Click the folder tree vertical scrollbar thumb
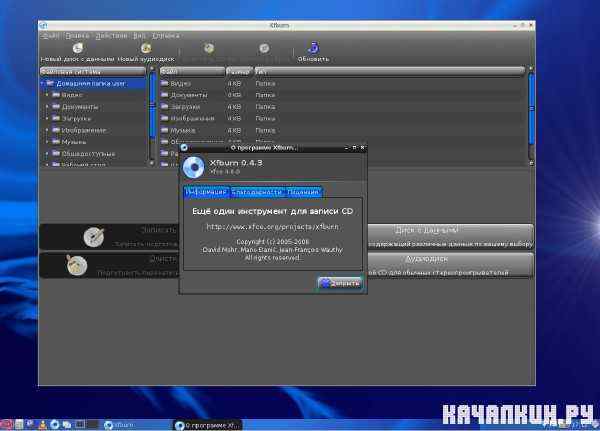600x431 pixels. coord(152,105)
